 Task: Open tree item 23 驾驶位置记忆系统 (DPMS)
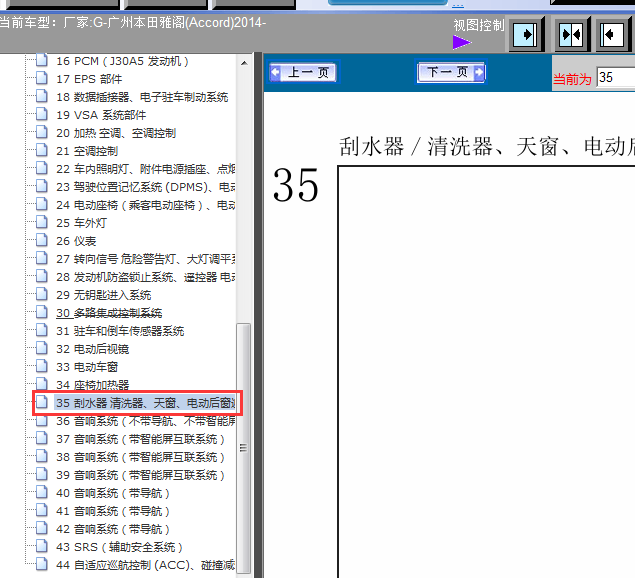click(146, 187)
